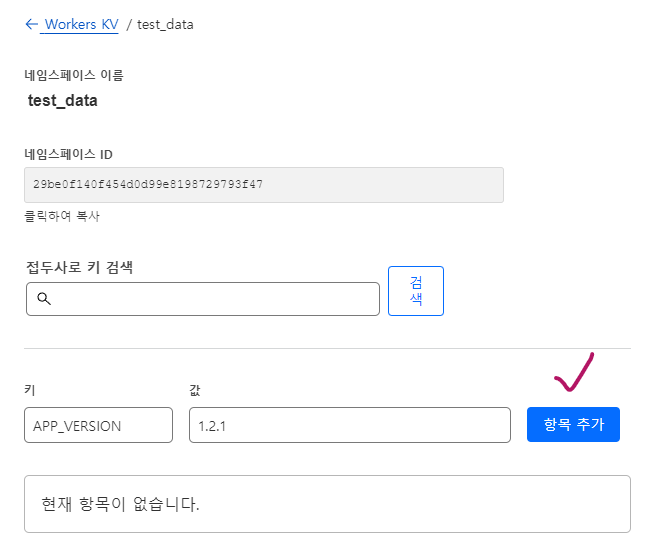
Task: Click the back arrow icon
Action: (x=31, y=24)
